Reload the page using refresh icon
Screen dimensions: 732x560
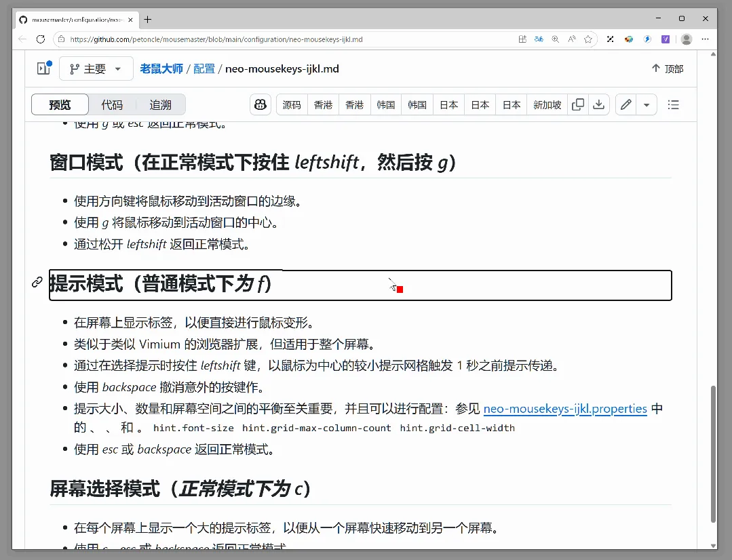pos(41,39)
